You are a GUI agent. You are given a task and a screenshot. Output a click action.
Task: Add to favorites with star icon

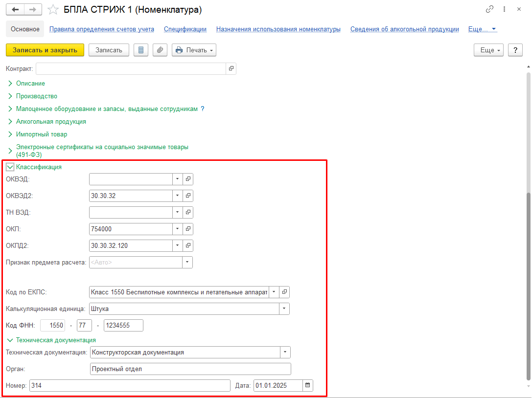tap(53, 10)
